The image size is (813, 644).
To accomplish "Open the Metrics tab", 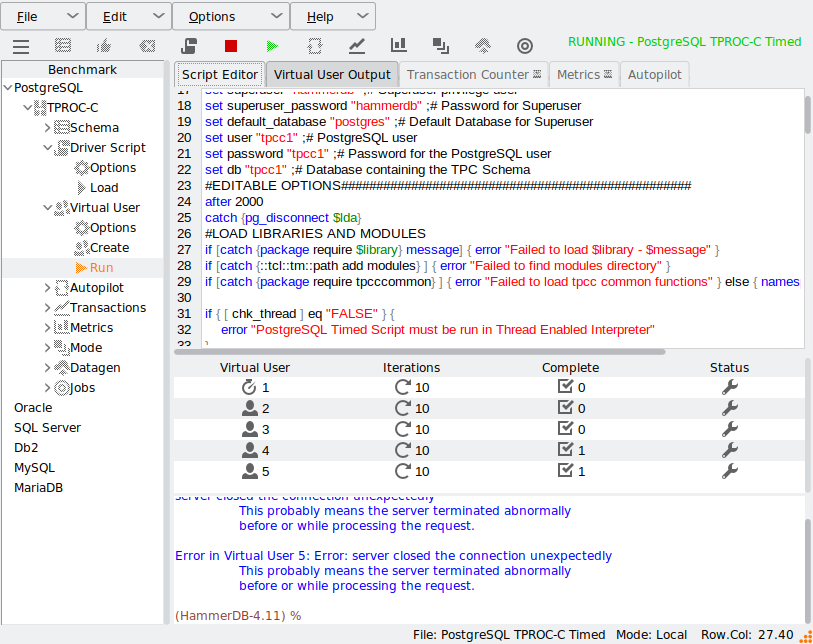I will tap(584, 75).
